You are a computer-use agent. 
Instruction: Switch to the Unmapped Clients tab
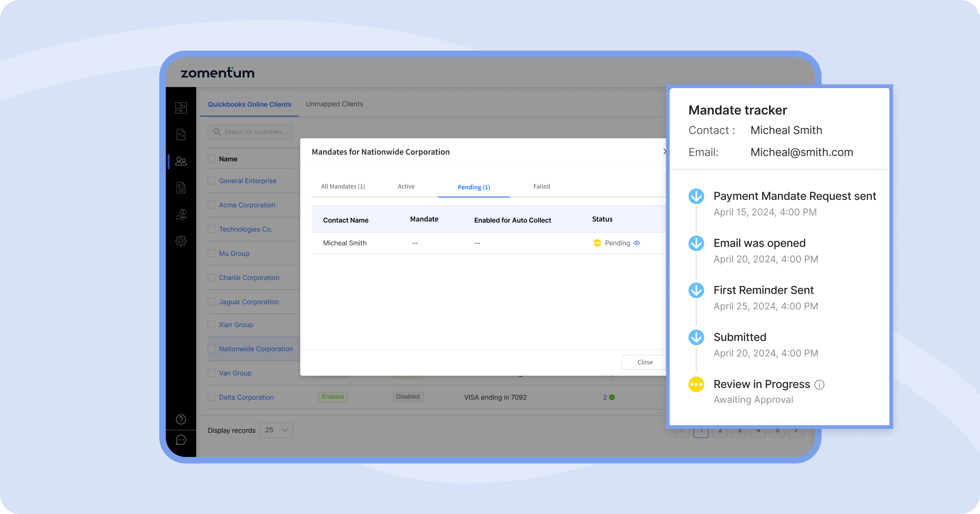point(334,104)
